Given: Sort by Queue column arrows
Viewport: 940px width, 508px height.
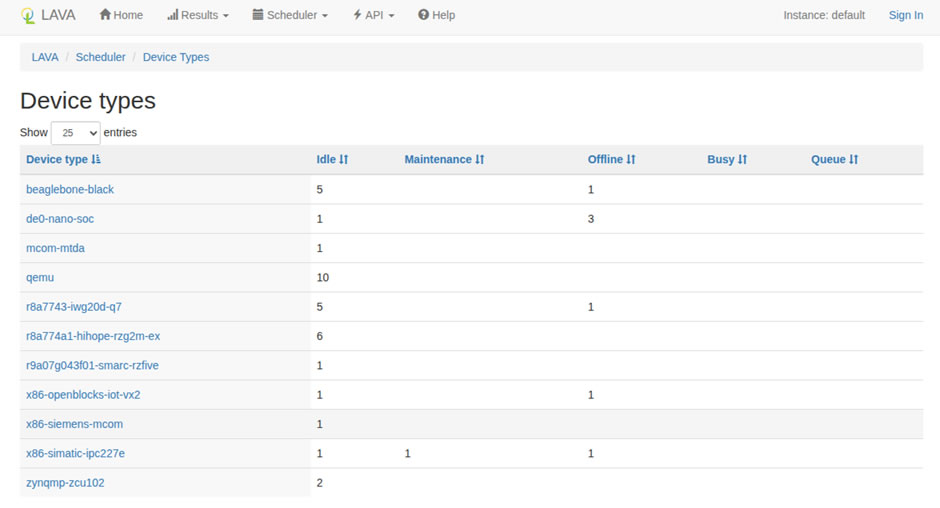Looking at the screenshot, I should tap(854, 160).
